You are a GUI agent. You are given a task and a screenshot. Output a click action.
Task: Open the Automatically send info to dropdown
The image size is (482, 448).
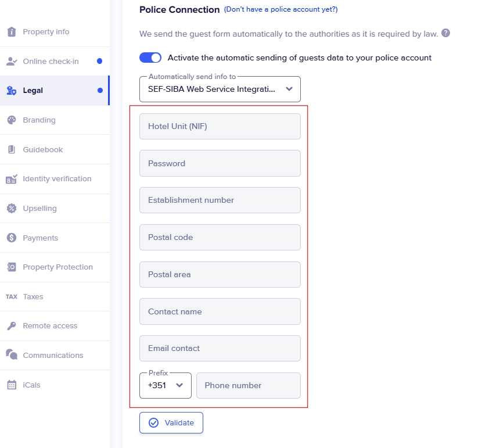point(220,89)
